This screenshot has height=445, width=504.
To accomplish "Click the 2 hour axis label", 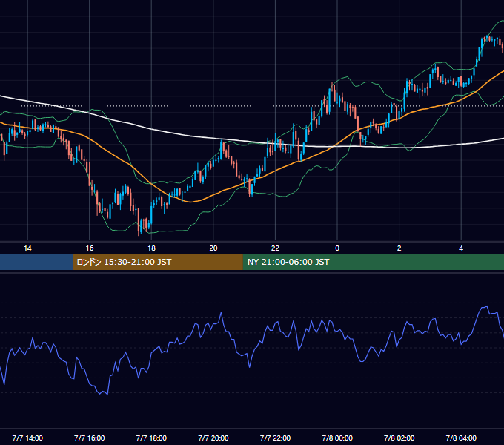I will pos(399,248).
